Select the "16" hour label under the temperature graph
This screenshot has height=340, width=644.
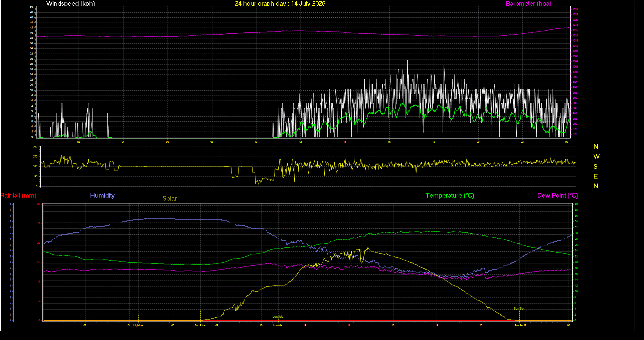pyautogui.click(x=393, y=325)
